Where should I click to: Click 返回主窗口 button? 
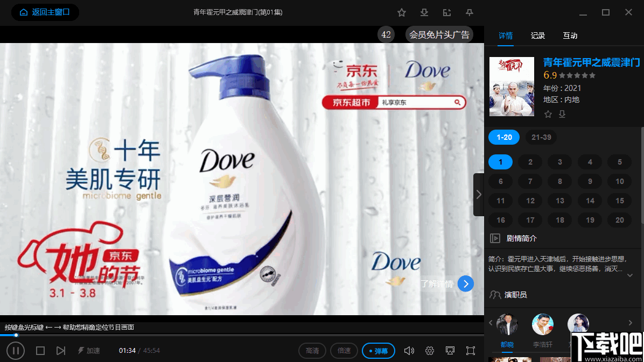45,12
